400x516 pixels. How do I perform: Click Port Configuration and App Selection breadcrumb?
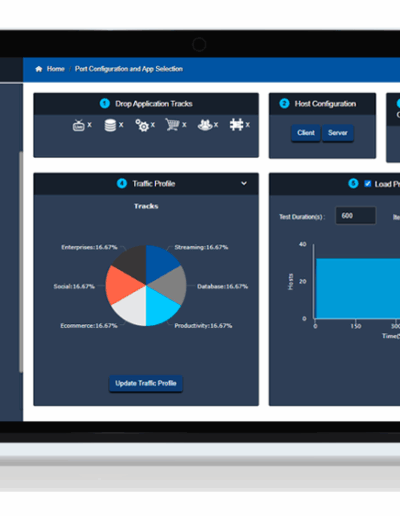129,69
